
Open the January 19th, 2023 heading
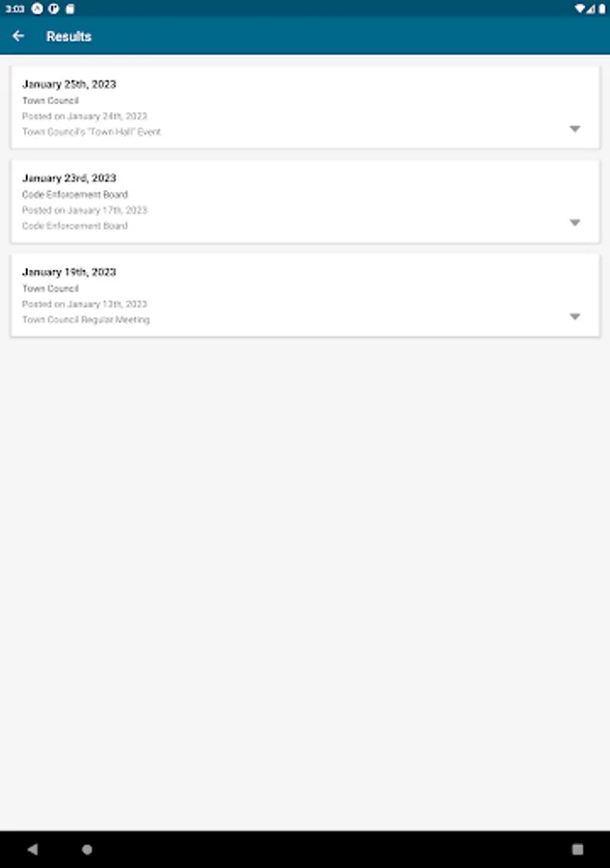[x=69, y=272]
